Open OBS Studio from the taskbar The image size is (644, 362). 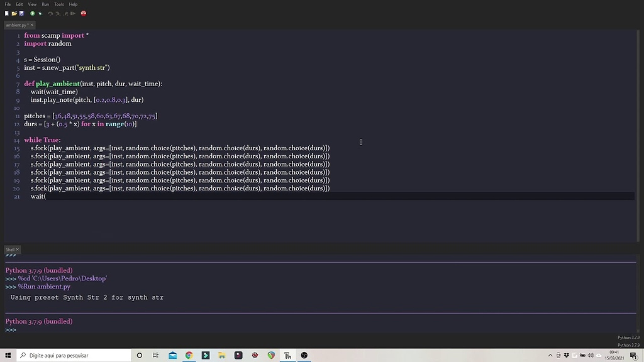click(x=304, y=356)
